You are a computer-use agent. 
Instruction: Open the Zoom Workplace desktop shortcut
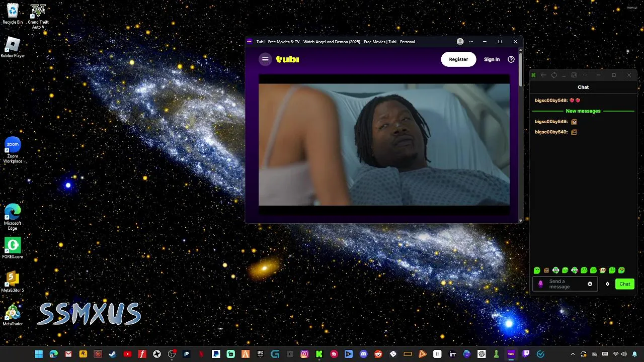click(13, 150)
